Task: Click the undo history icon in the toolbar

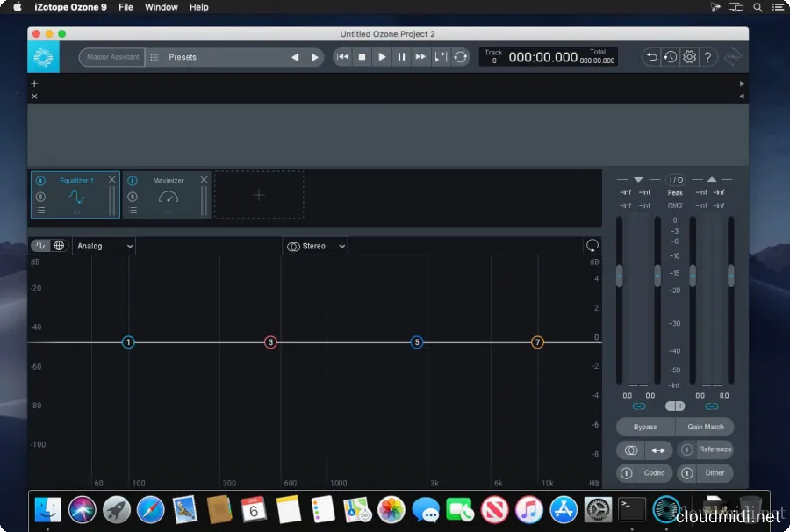Action: point(671,56)
